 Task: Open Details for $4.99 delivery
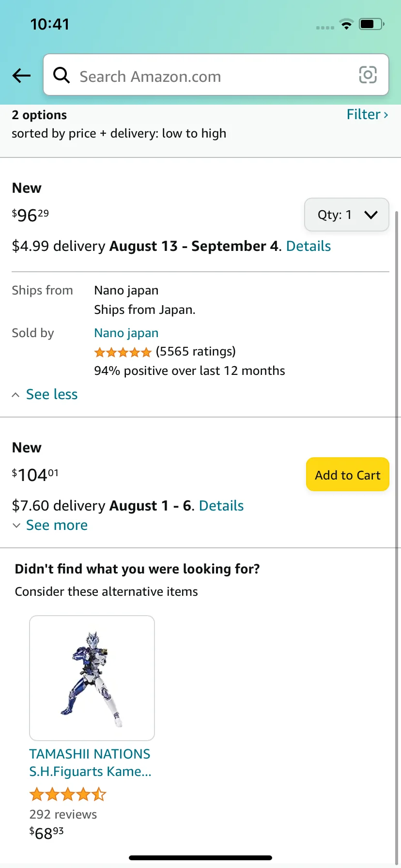pyautogui.click(x=308, y=246)
